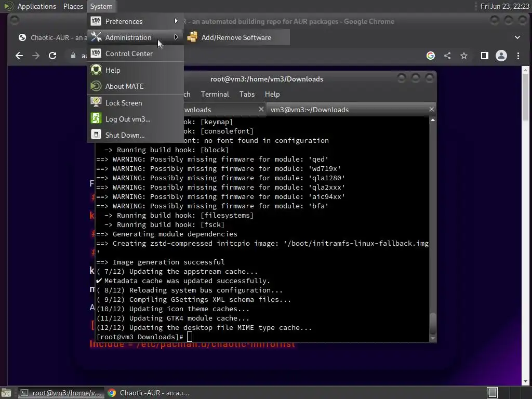
Task: Expand the Administration submenu arrow
Action: click(176, 37)
